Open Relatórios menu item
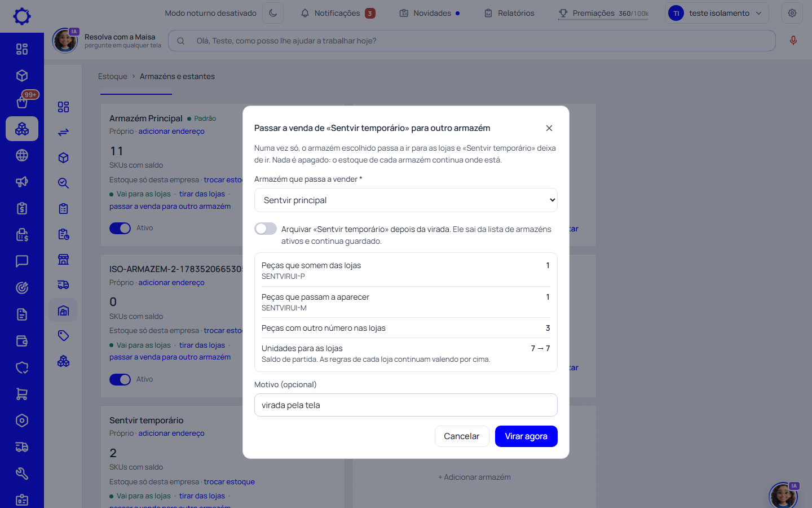812x508 pixels. tap(509, 13)
